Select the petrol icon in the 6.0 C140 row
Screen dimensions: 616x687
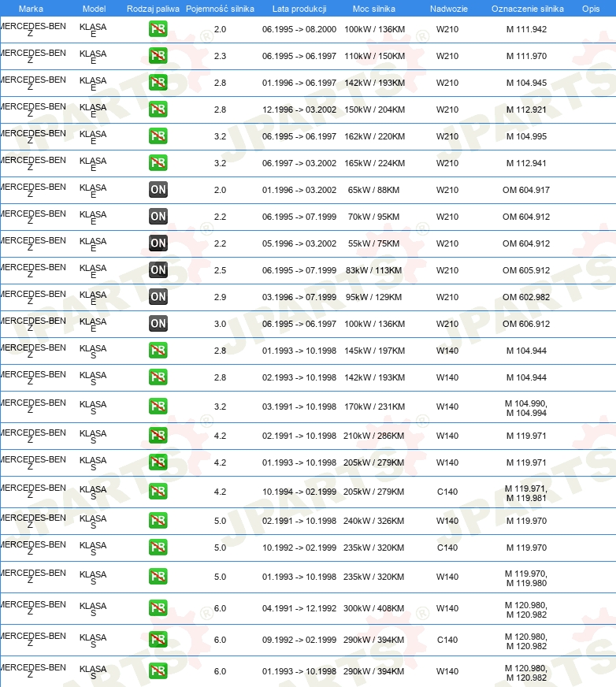(158, 640)
